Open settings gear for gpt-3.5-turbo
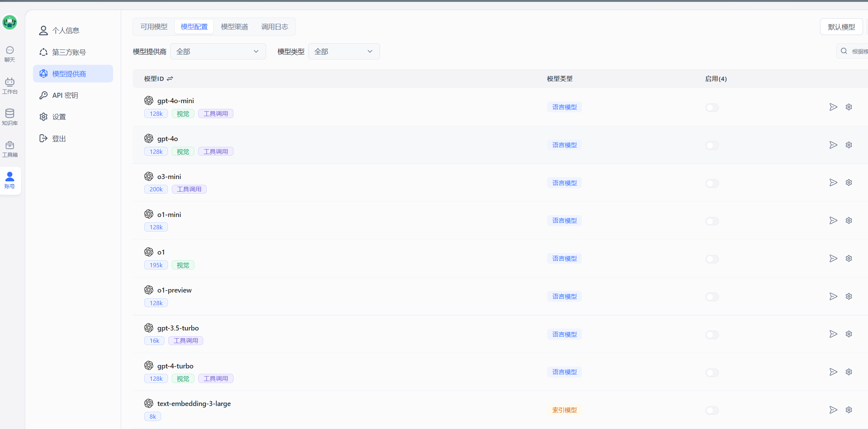 [x=849, y=334]
